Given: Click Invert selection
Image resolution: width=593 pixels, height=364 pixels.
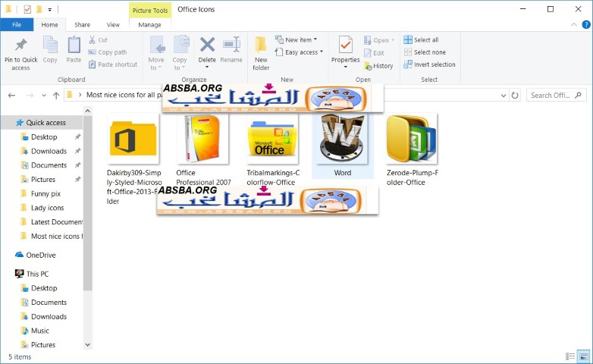Looking at the screenshot, I should point(430,64).
